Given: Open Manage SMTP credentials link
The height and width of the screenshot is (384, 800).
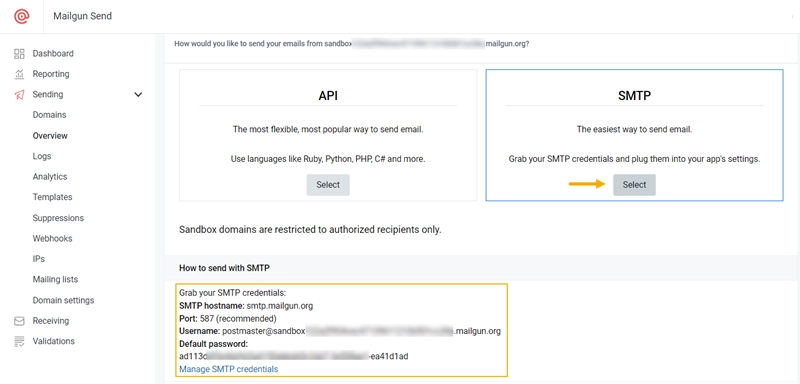Looking at the screenshot, I should point(229,369).
